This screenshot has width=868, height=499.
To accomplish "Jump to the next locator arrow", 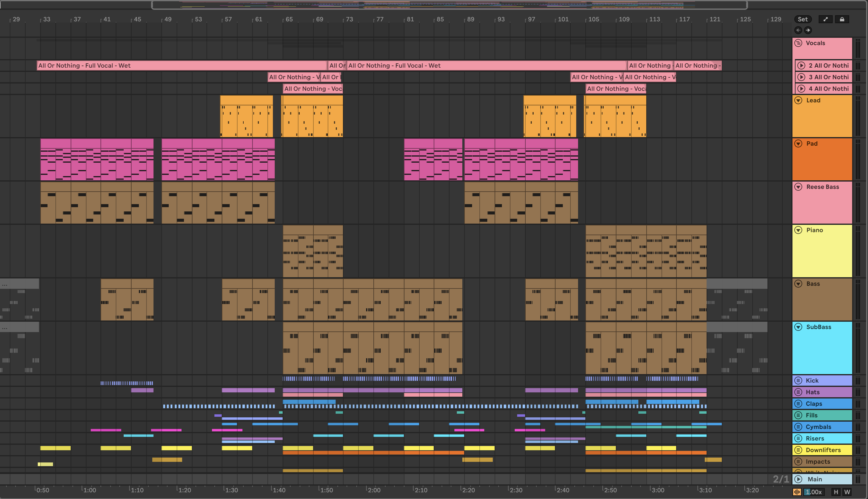I will [808, 30].
